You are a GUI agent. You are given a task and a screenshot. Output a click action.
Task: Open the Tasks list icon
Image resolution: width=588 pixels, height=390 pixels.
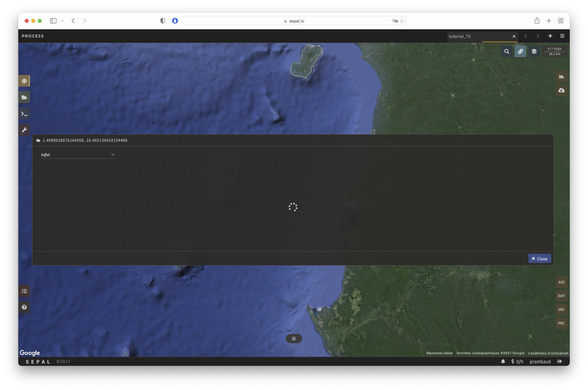pyautogui.click(x=24, y=291)
